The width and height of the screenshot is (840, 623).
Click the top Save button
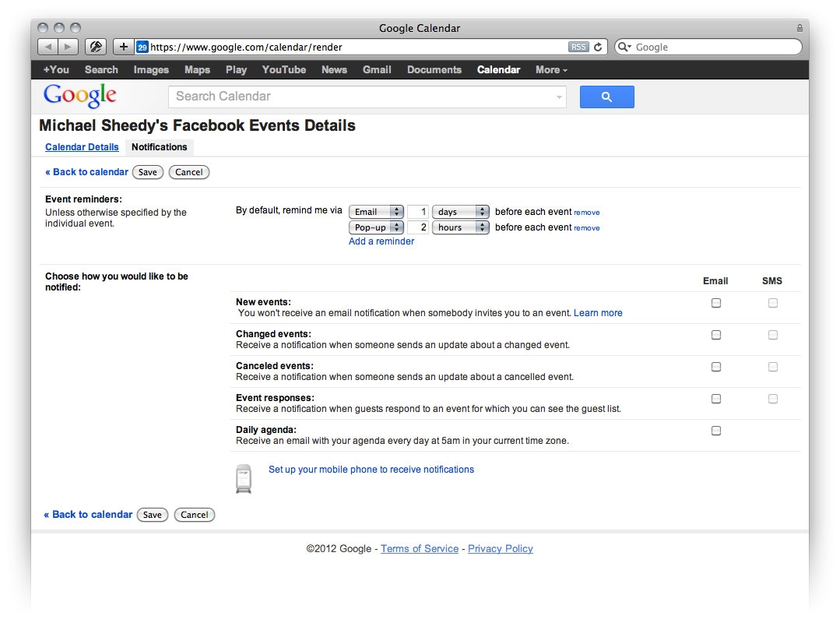click(x=148, y=172)
